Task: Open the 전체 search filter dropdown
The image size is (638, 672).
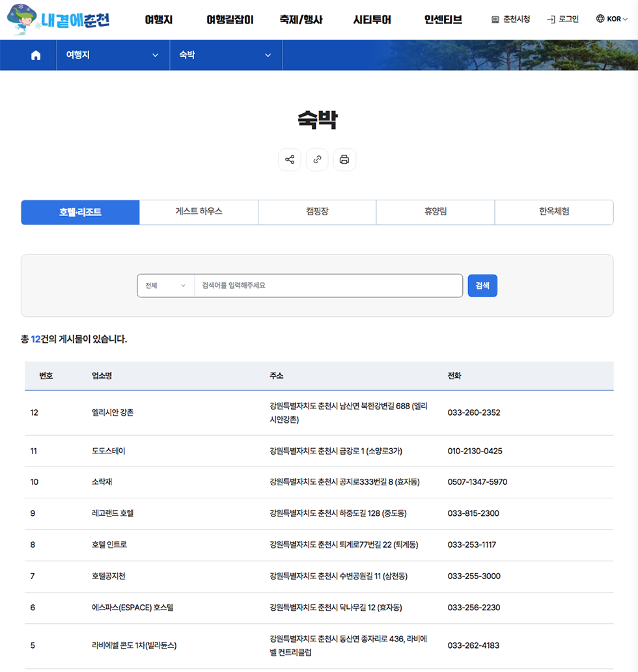Action: pos(165,286)
